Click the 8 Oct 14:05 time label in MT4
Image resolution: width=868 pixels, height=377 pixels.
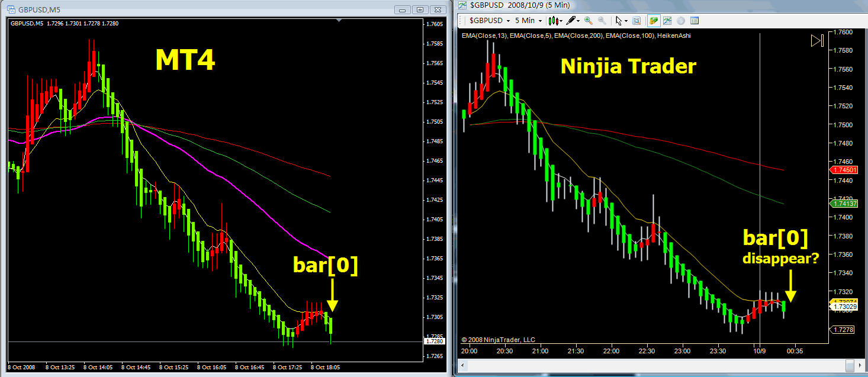(x=98, y=368)
